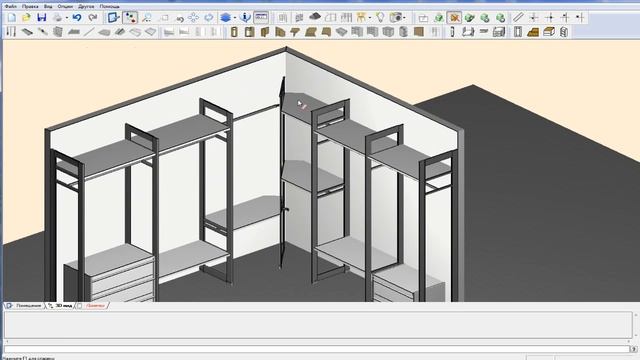Click the camera render icon
Screen dimensions: 640x360
(396, 18)
